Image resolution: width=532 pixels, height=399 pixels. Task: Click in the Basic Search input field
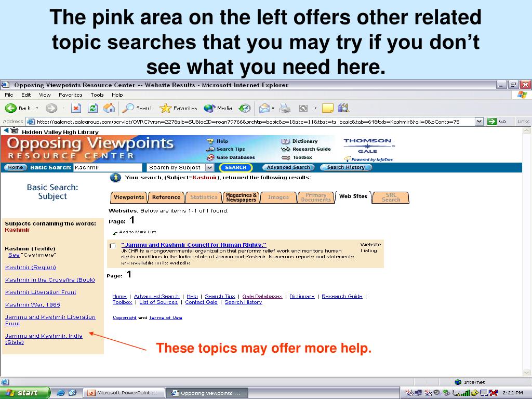coord(108,168)
